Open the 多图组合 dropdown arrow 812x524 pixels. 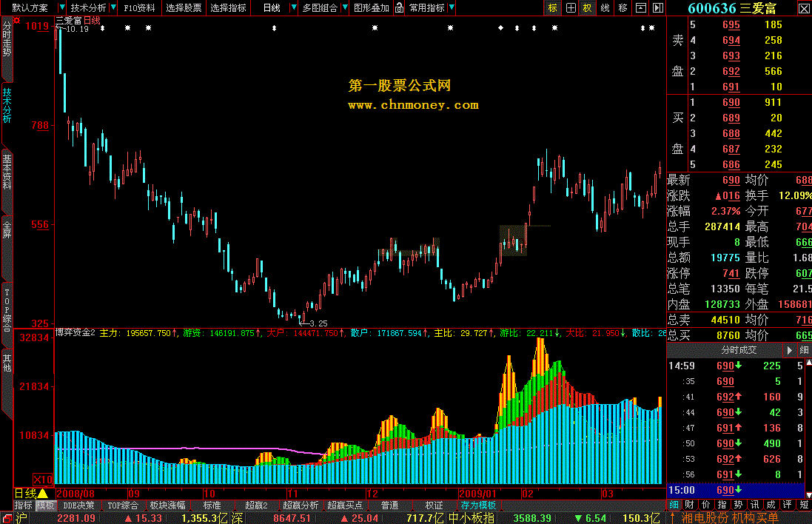pos(345,7)
